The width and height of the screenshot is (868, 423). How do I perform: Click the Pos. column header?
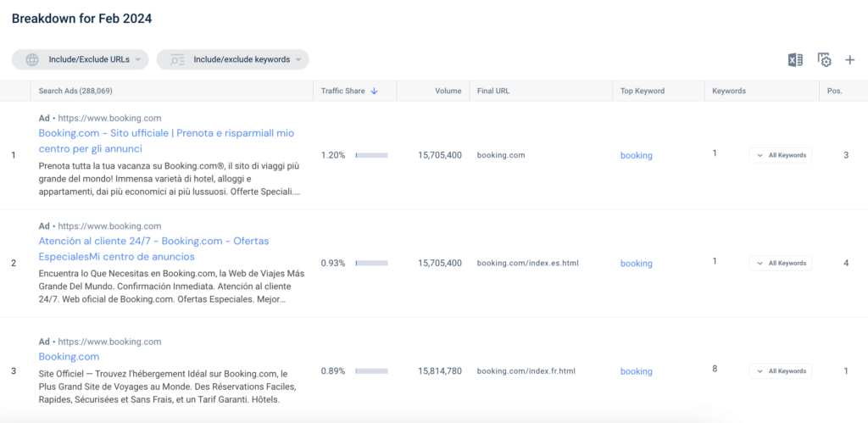click(x=835, y=92)
